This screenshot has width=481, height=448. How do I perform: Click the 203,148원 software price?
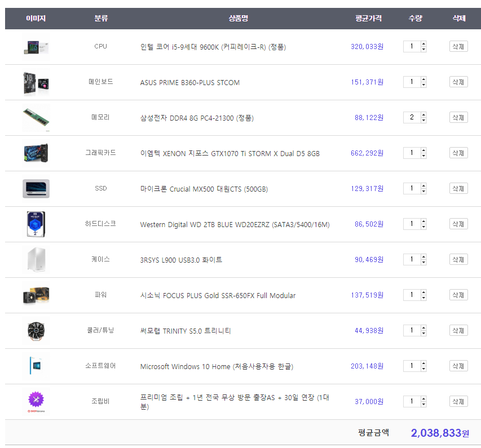point(367,366)
